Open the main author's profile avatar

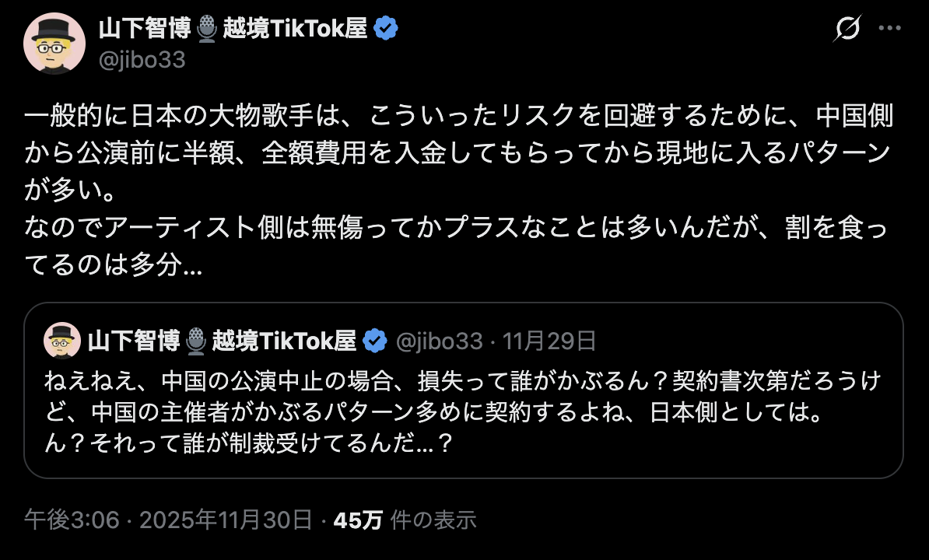click(x=54, y=44)
